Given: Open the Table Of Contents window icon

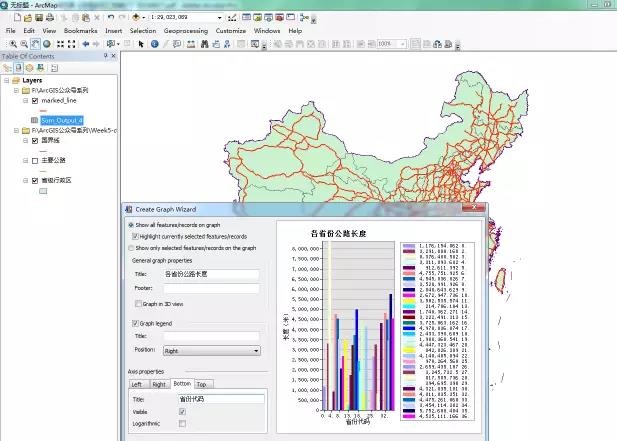Looking at the screenshot, I should pos(247,17).
